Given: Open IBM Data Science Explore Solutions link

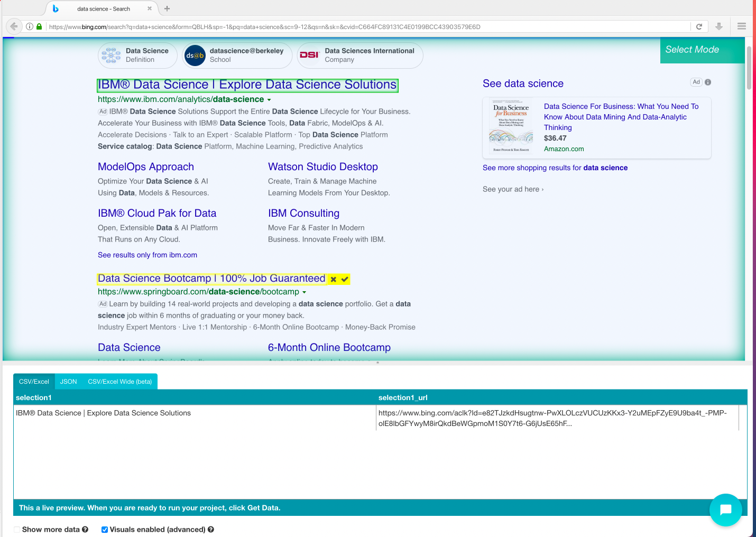Looking at the screenshot, I should tap(247, 85).
